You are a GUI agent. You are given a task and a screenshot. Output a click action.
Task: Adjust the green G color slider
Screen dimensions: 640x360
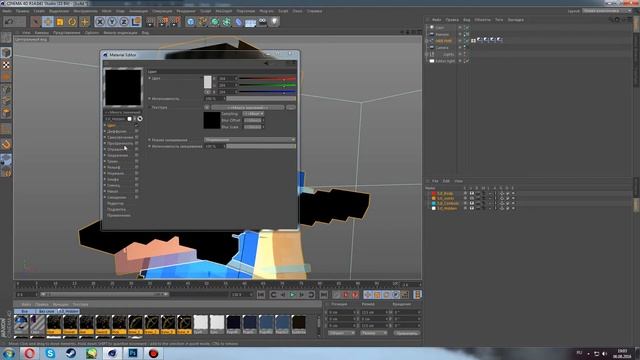pyautogui.click(x=267, y=85)
